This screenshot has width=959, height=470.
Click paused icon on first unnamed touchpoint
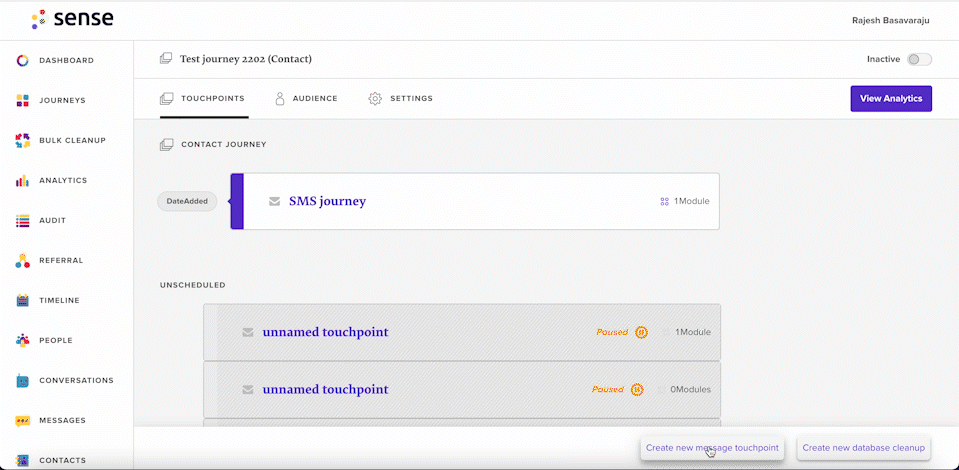click(x=641, y=332)
